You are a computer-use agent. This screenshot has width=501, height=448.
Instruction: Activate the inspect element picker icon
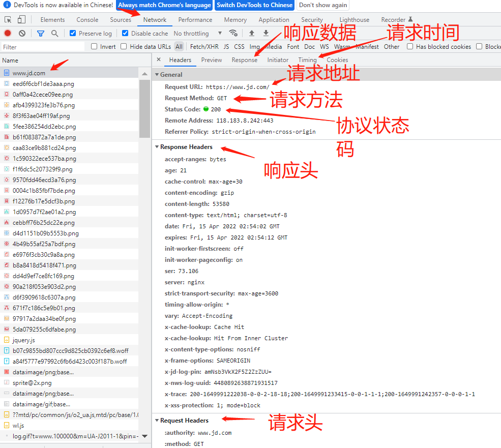coord(8,20)
